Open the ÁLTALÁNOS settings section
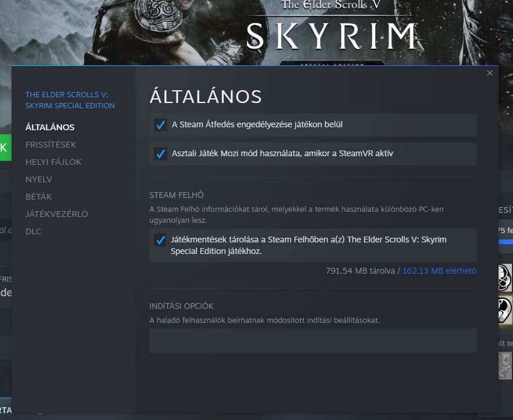 click(x=50, y=127)
